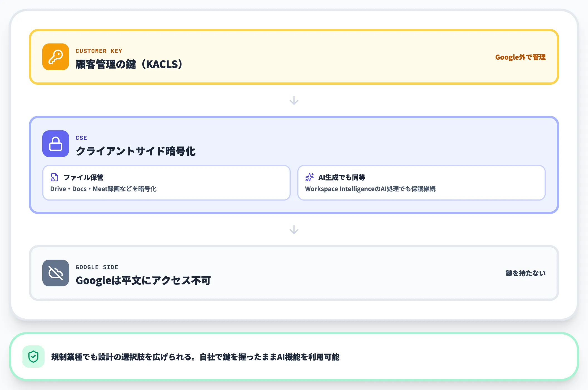Click the 鍵を持たない label
The image size is (588, 390).
[526, 273]
